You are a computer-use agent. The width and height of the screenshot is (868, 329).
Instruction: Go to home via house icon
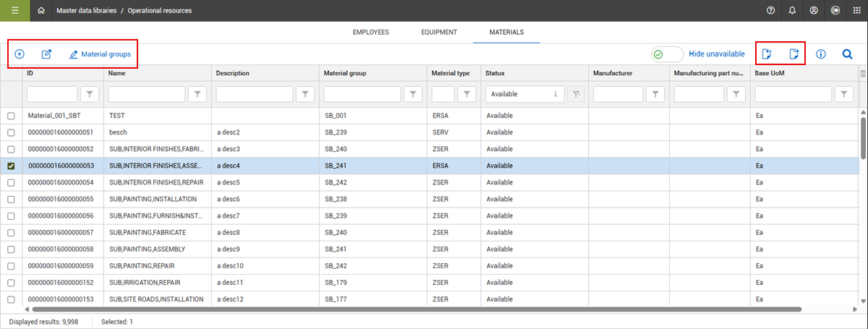click(x=41, y=11)
